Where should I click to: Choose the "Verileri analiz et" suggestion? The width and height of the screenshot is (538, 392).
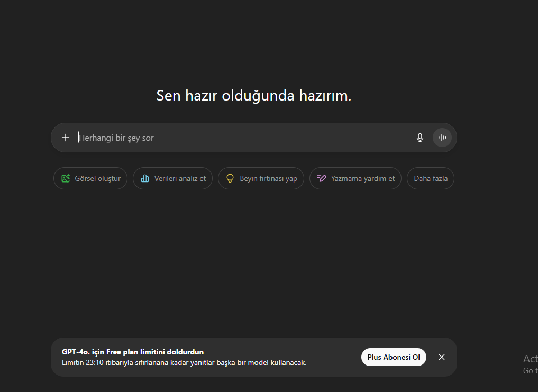point(172,178)
